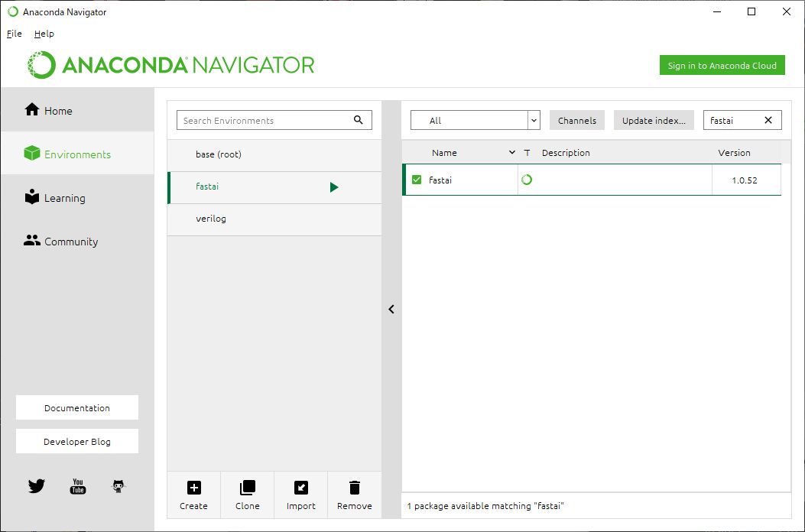The image size is (805, 532).
Task: Click Update index button
Action: (x=654, y=120)
